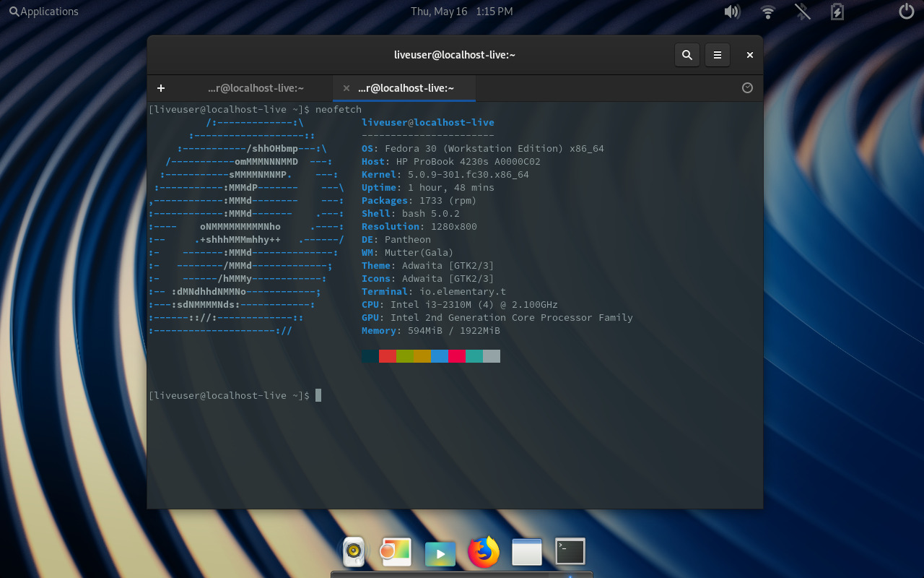Image resolution: width=924 pixels, height=578 pixels.
Task: Click the blinking cursor at the shell prompt
Action: click(x=318, y=394)
